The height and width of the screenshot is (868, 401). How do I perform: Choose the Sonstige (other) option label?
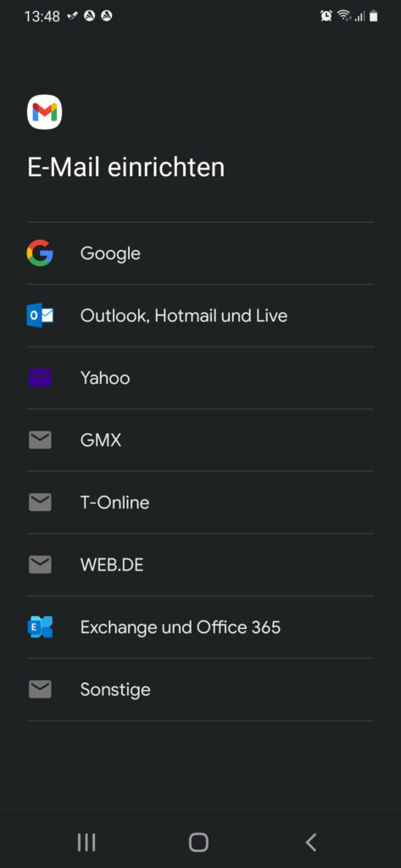(x=115, y=690)
